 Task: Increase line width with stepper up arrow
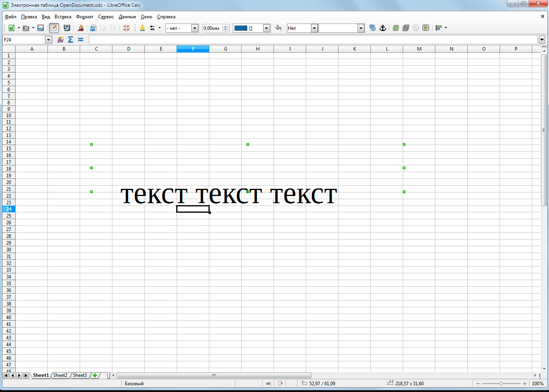(226, 26)
